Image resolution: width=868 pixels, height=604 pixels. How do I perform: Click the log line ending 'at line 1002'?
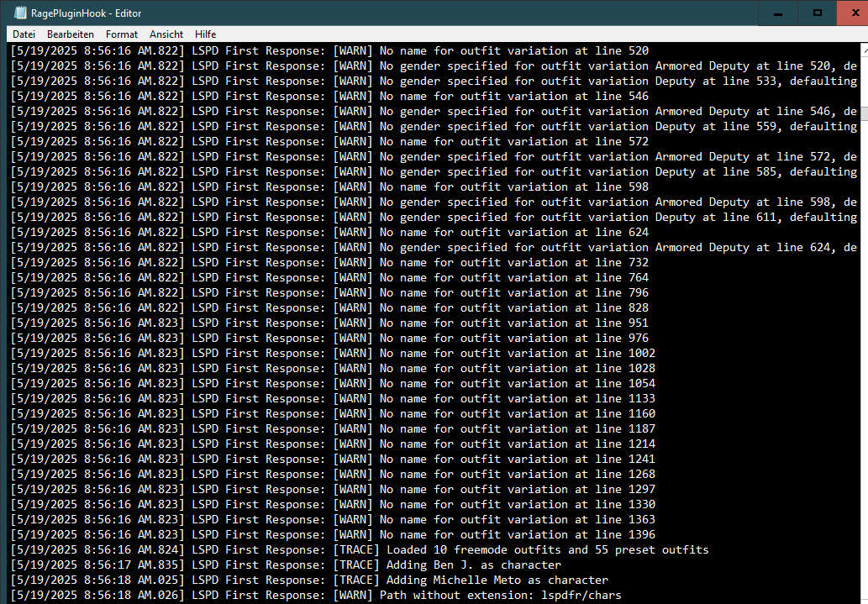333,353
